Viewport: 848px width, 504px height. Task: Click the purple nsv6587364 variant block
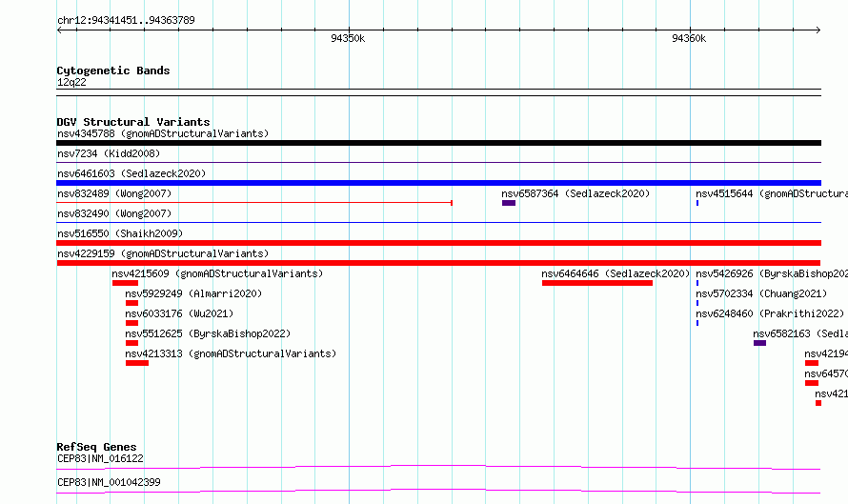click(x=509, y=203)
